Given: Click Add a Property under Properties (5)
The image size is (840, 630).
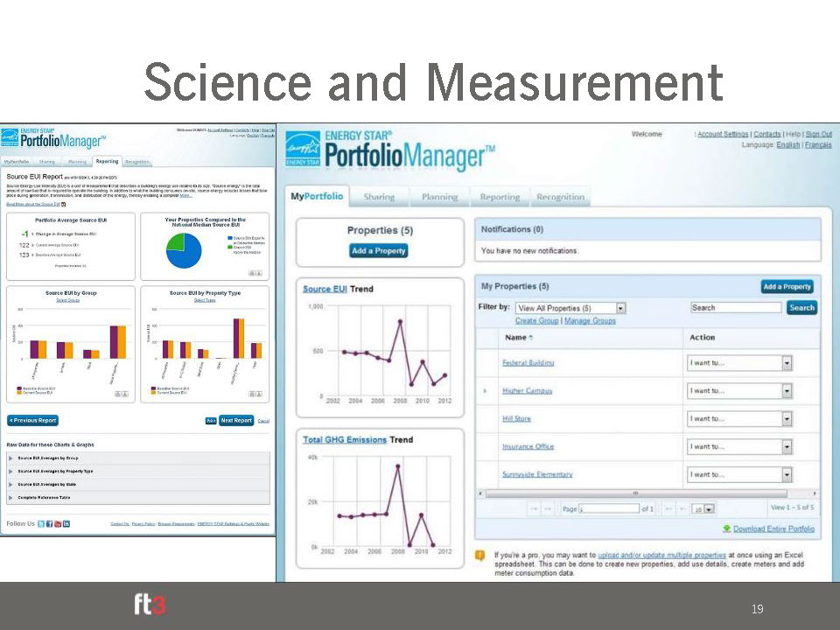Looking at the screenshot, I should click(379, 251).
